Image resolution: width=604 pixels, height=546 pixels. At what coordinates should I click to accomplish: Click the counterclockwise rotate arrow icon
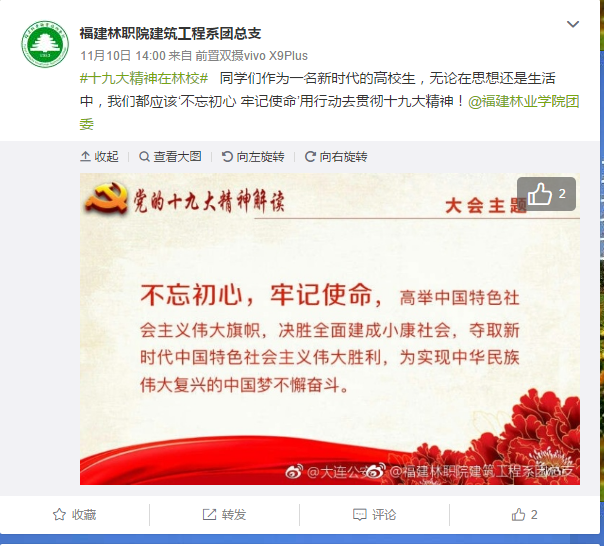(x=227, y=156)
